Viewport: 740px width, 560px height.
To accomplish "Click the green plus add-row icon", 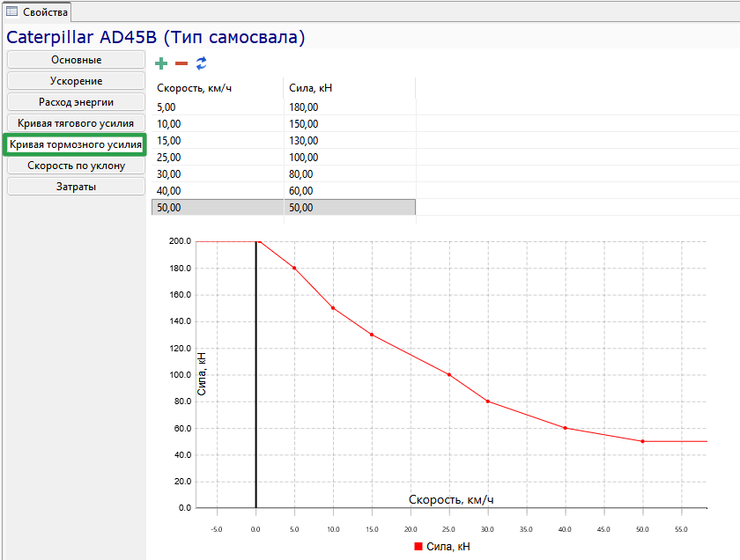I will pos(161,63).
